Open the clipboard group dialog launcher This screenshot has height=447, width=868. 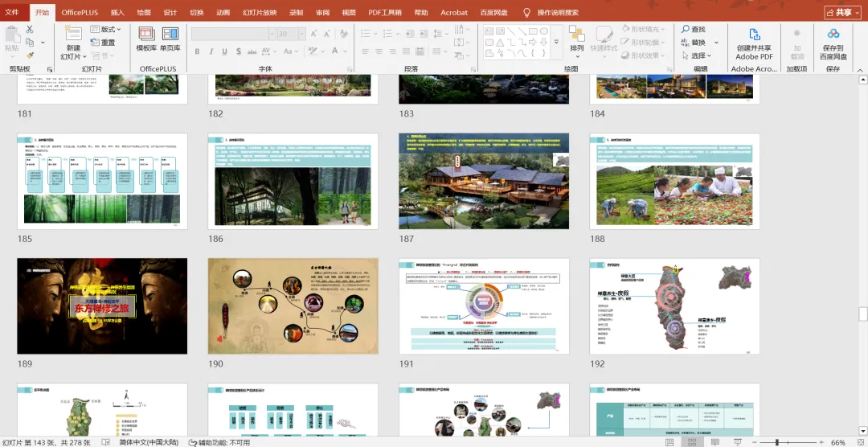50,69
